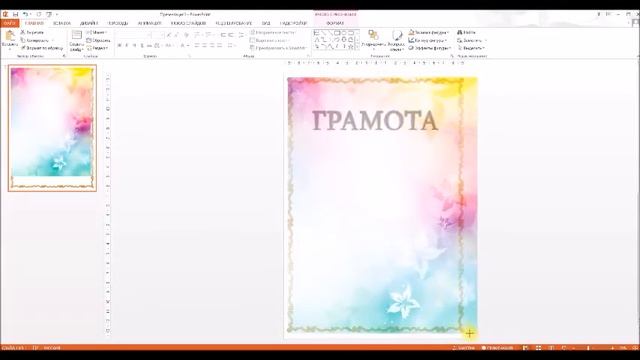Switch to Normal view in status bar

[526, 348]
